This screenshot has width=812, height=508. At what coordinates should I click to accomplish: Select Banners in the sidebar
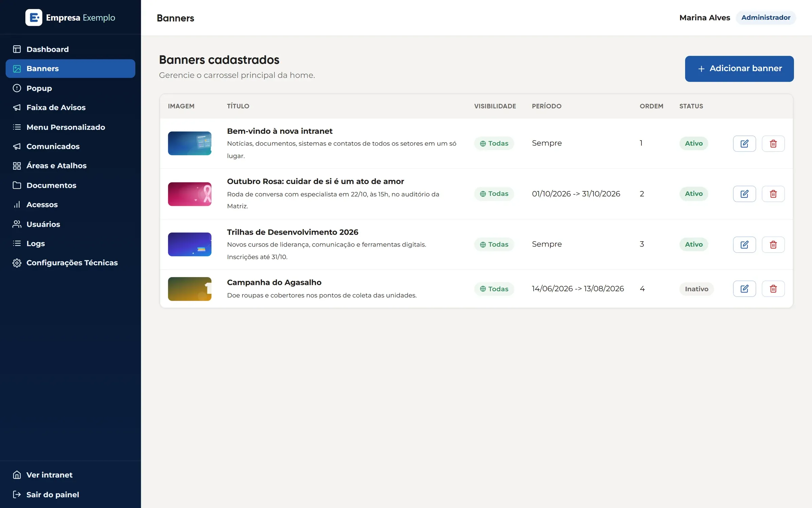click(x=70, y=68)
